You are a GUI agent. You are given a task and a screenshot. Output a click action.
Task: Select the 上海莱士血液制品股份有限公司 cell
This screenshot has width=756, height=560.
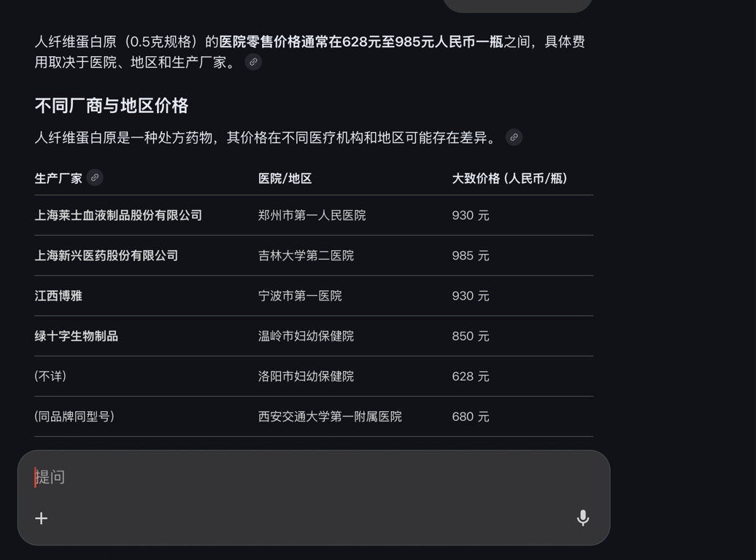tap(118, 215)
